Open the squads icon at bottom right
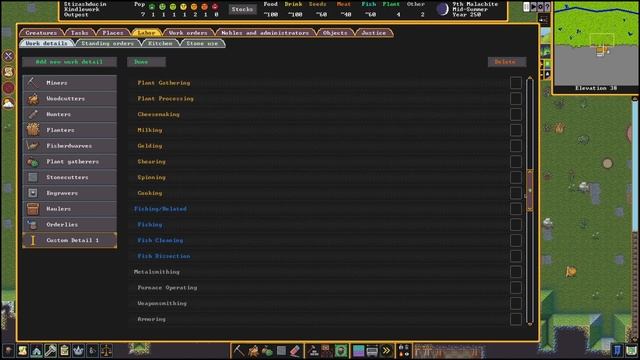 tap(618, 351)
